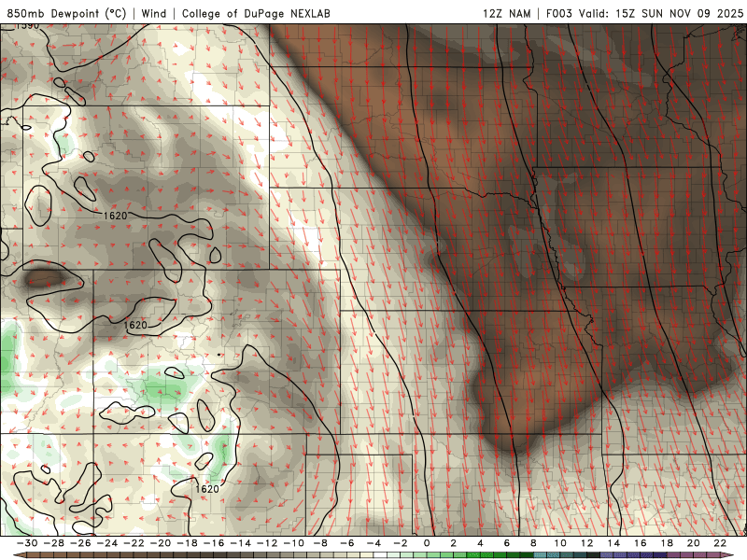This screenshot has height=560, width=747.
Task: Select the positive "8" colorbar label
Action: pyautogui.click(x=533, y=543)
